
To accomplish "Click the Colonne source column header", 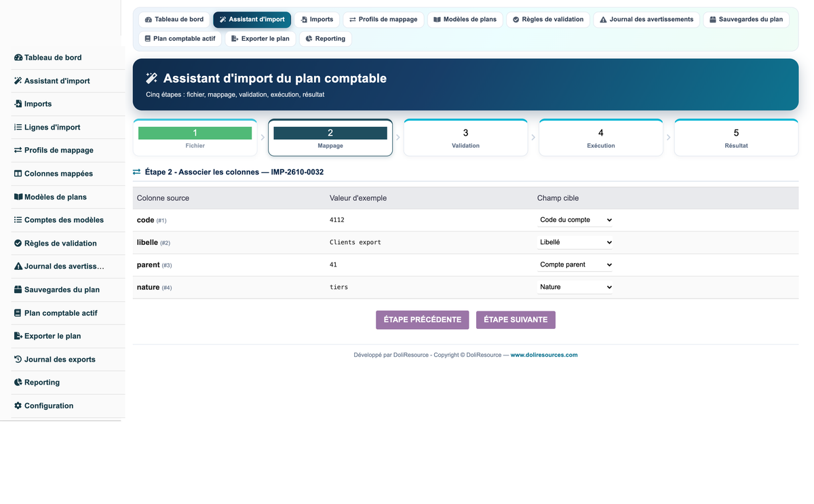I will [x=163, y=198].
